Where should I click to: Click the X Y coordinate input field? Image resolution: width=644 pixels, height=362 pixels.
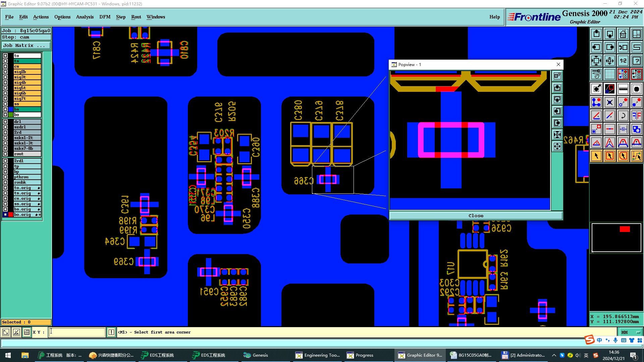coord(77,332)
